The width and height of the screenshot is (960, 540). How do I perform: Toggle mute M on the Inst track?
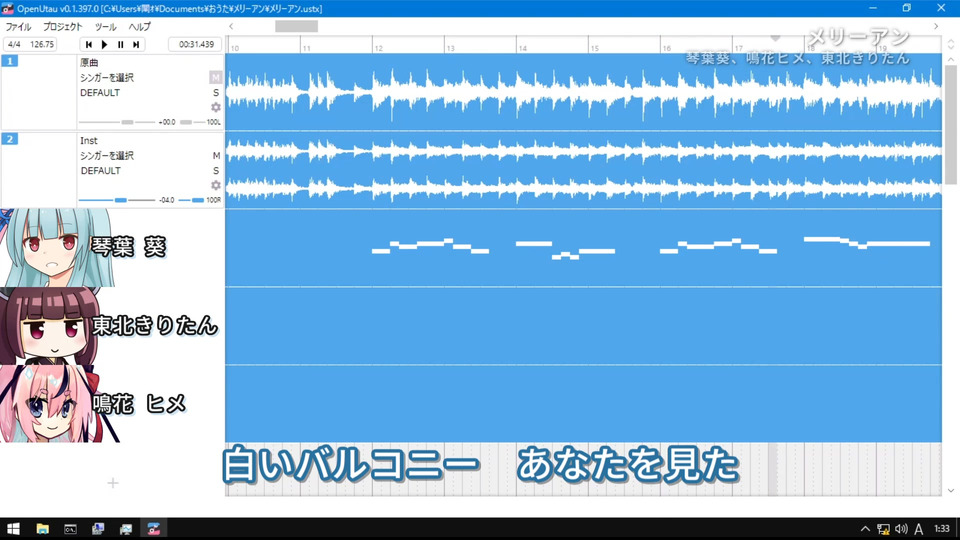216,156
